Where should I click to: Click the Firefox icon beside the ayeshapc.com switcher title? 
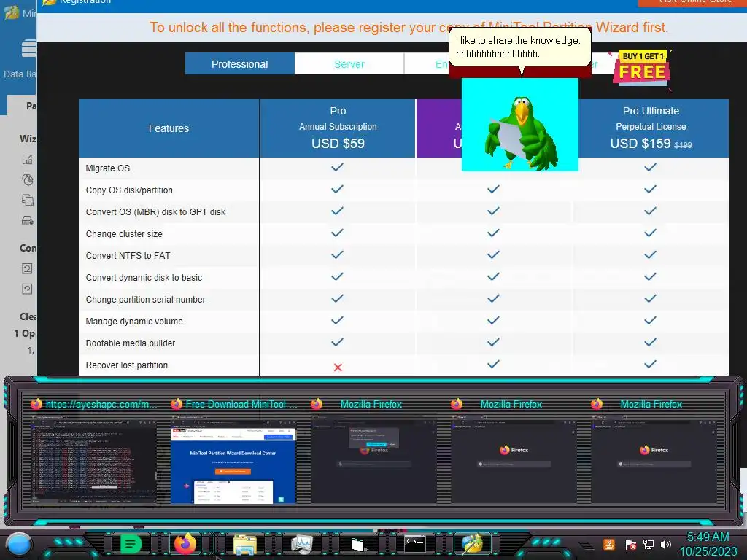coord(36,404)
